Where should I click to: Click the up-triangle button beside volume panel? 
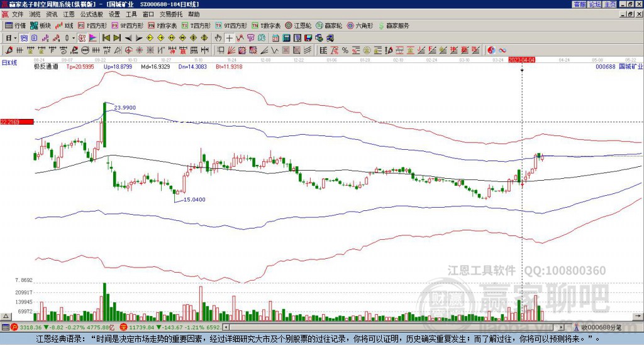(6, 316)
